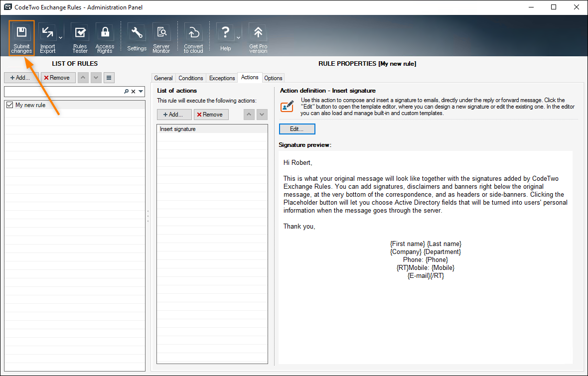Maximize the Administration Panel window
Viewport: 588px width, 376px height.
point(554,7)
